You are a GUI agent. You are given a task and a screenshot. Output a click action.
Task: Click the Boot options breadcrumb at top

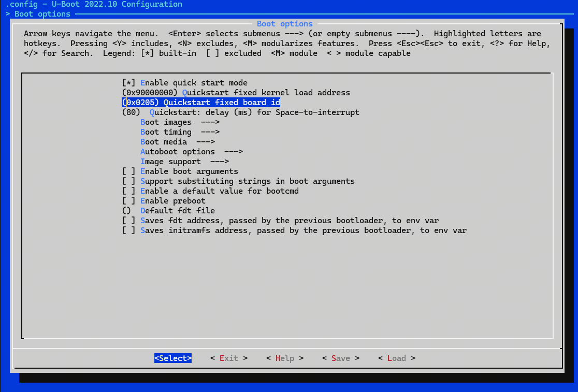coord(42,14)
